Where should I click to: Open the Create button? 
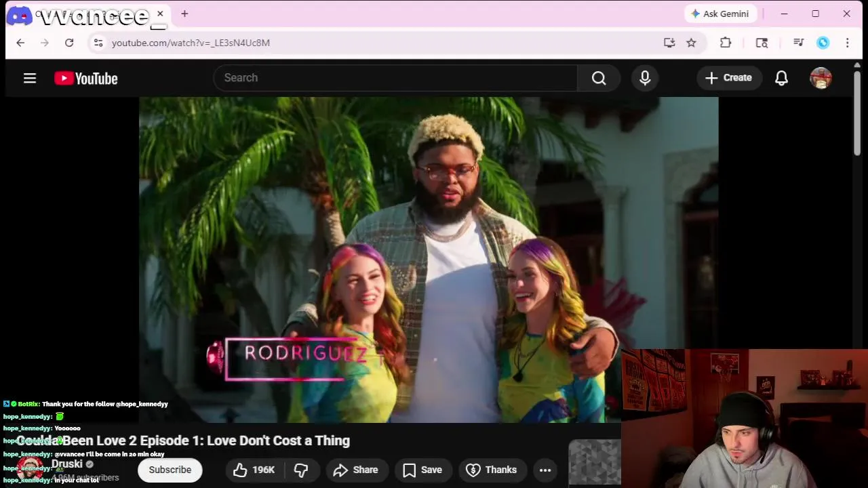coord(729,78)
